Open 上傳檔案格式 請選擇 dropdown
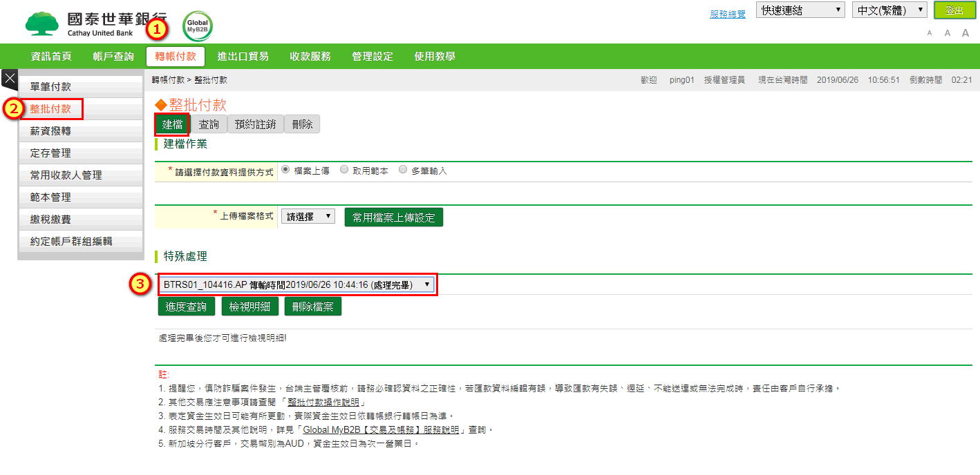This screenshot has width=980, height=475. click(308, 217)
